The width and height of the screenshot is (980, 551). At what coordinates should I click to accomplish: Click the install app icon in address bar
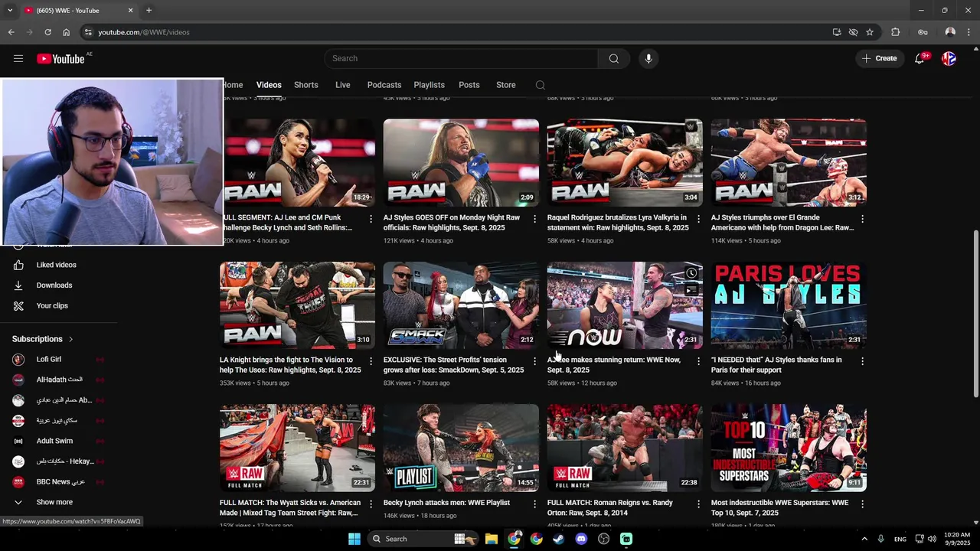(837, 32)
